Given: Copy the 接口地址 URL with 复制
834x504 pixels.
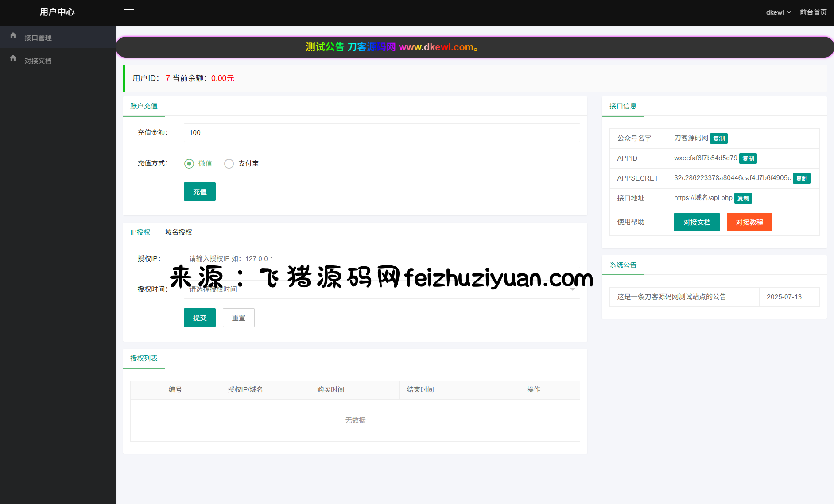Looking at the screenshot, I should point(743,198).
